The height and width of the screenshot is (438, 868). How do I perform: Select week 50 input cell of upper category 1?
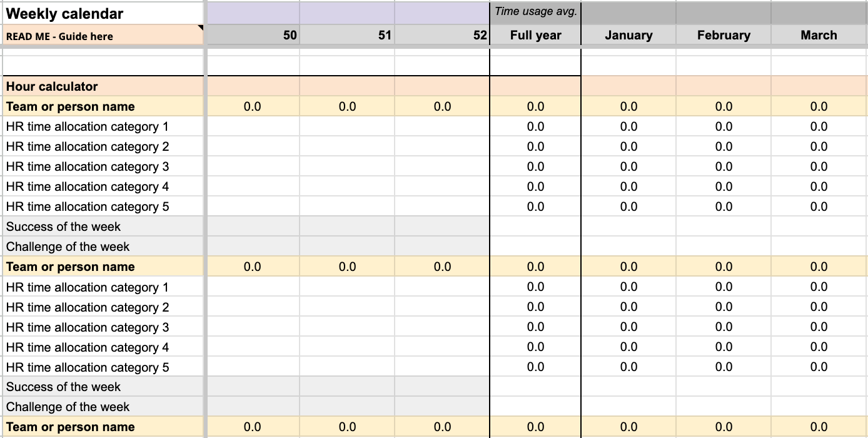click(x=253, y=126)
